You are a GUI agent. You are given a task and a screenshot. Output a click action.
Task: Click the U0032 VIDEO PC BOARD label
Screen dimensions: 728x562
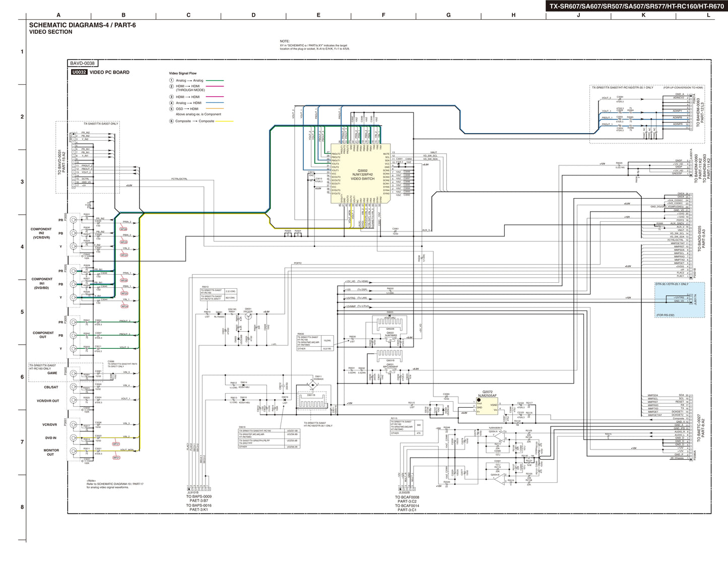pos(100,72)
